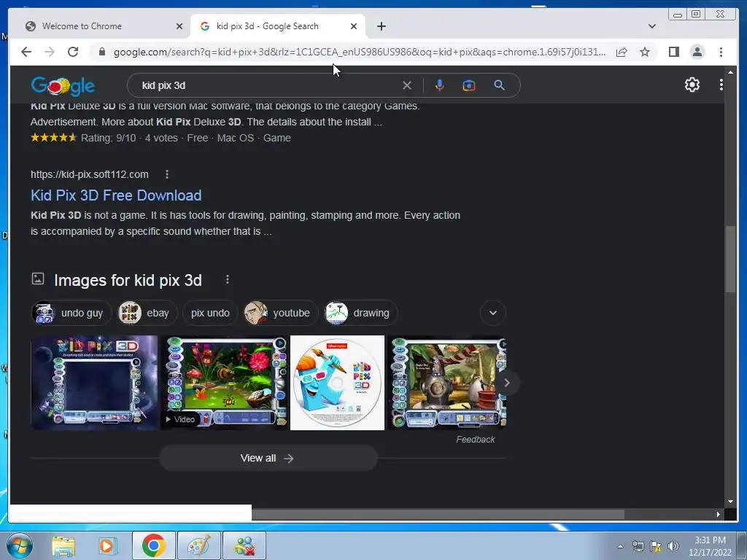
Task: Open Action Center flag tray icon
Action: tap(656, 546)
